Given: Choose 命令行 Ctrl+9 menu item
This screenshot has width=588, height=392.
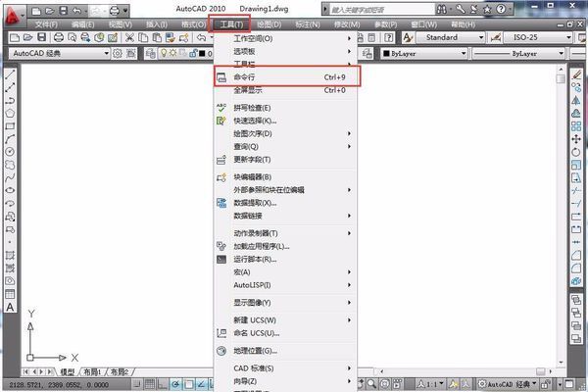Looking at the screenshot, I should tap(287, 76).
